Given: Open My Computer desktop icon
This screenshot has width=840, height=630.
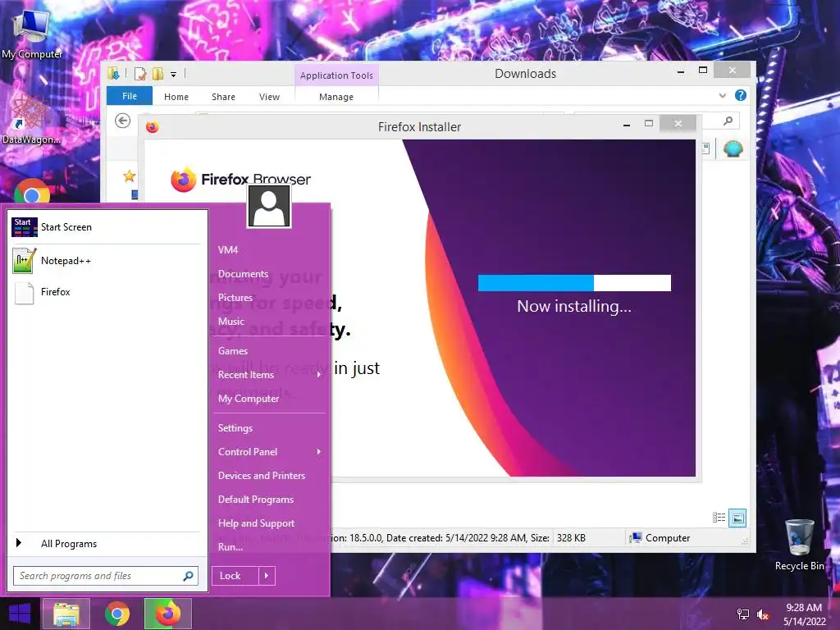Looking at the screenshot, I should [32, 33].
